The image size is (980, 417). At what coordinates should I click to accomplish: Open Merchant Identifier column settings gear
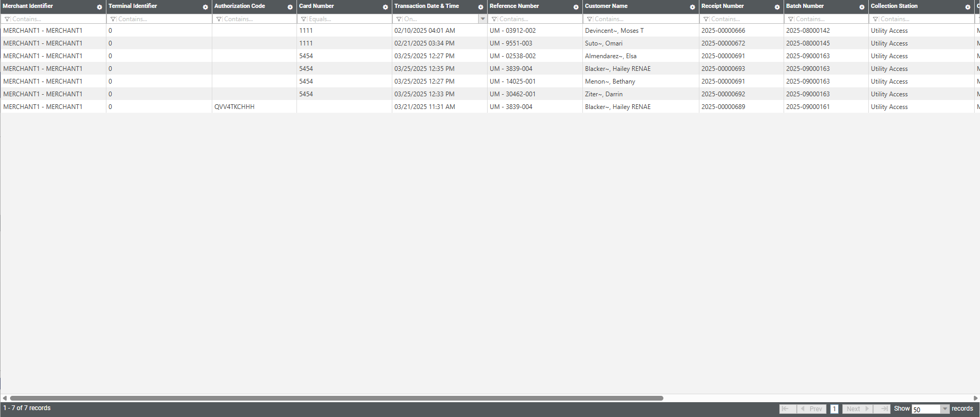(x=100, y=7)
